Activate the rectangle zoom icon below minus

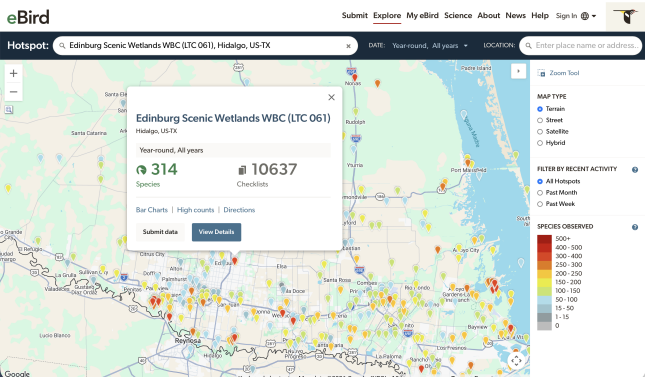coord(9,109)
